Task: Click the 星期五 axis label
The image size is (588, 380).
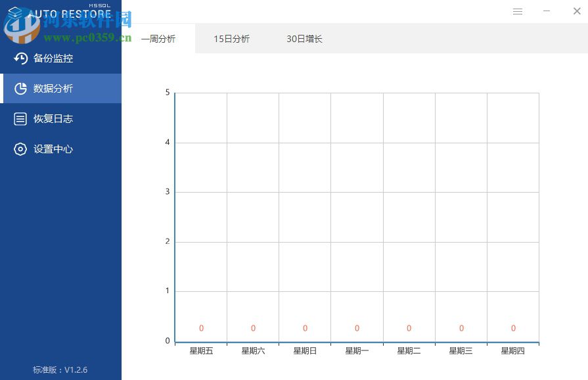Action: click(202, 350)
